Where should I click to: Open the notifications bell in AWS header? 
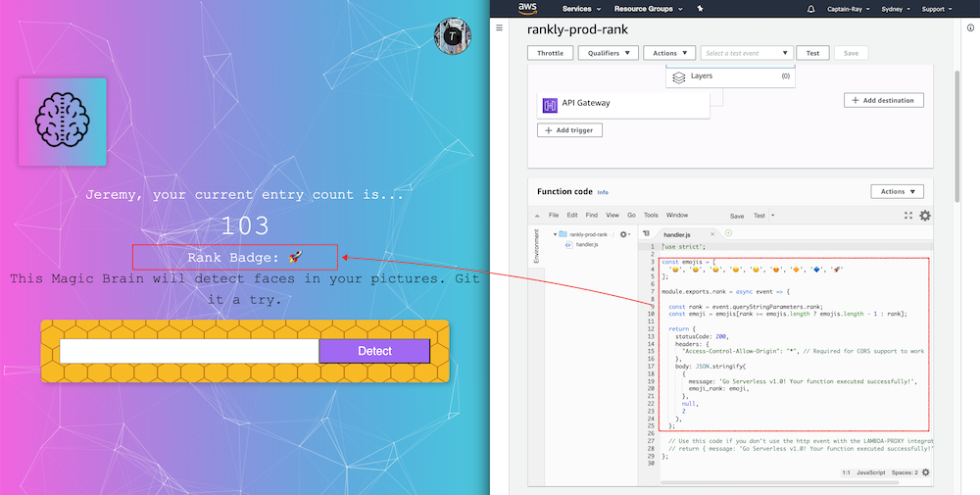811,9
